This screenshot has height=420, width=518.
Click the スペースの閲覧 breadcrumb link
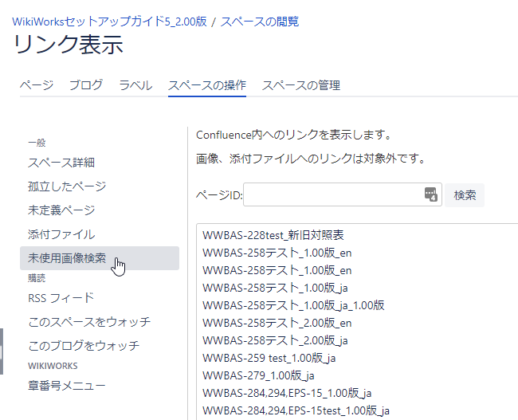260,22
